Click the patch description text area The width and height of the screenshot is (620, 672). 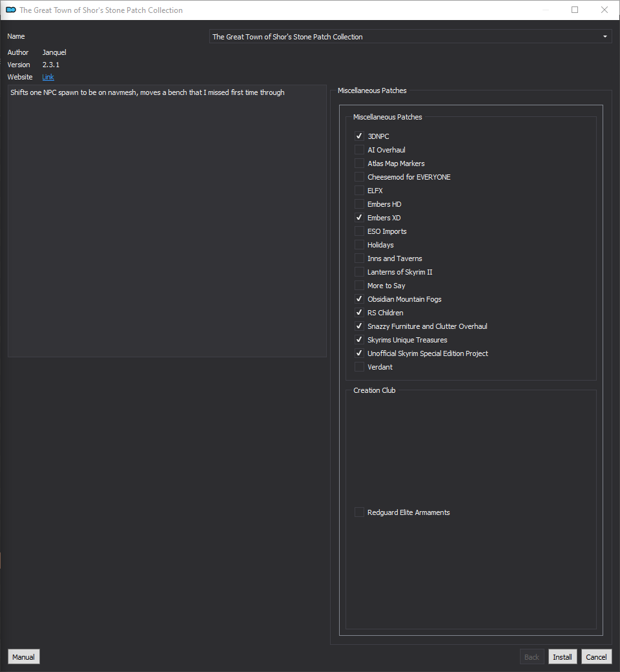(x=167, y=221)
